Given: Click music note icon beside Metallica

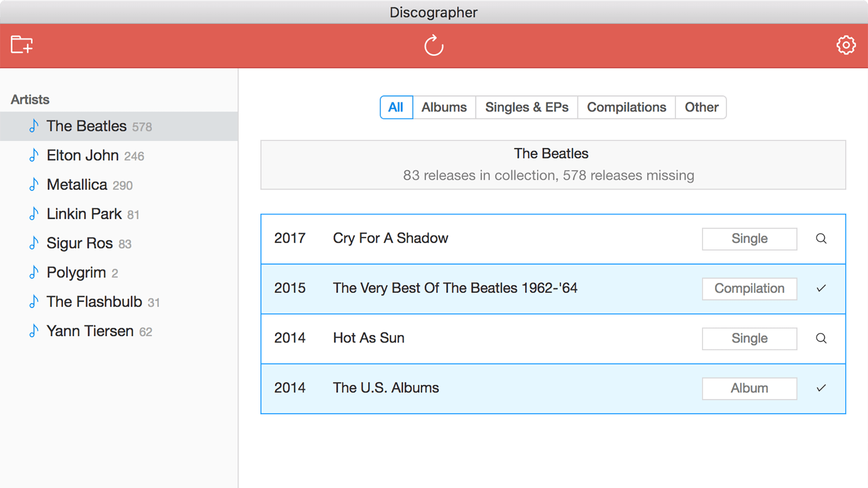Looking at the screenshot, I should tap(34, 184).
